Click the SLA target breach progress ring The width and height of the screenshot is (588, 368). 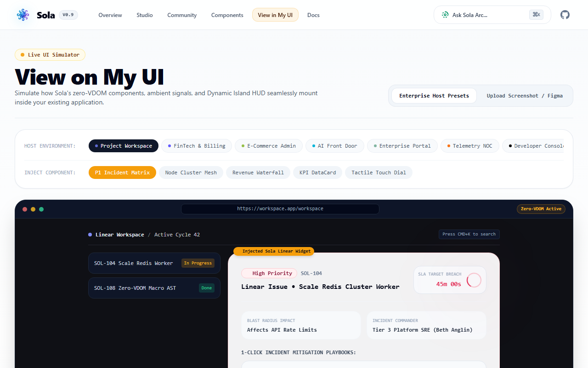pos(474,280)
